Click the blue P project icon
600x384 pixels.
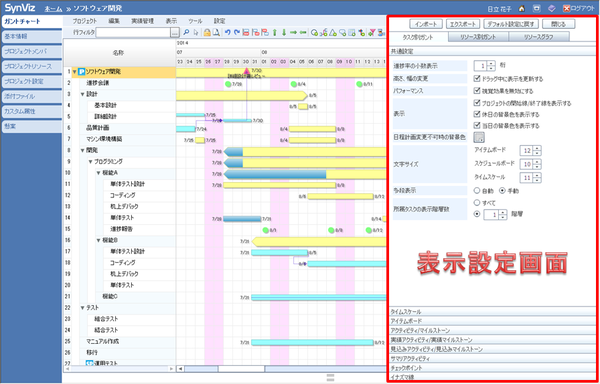pos(82,72)
